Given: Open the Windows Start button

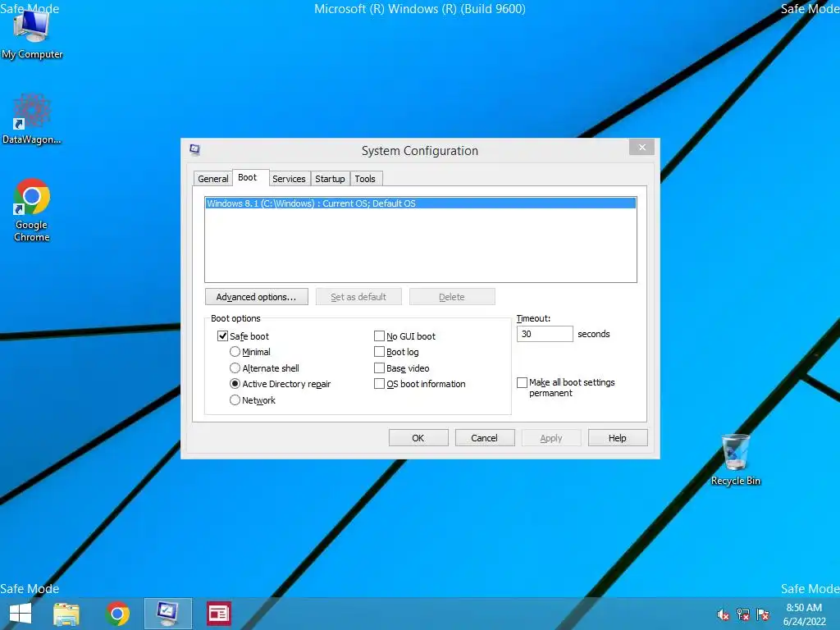Looking at the screenshot, I should click(21, 614).
